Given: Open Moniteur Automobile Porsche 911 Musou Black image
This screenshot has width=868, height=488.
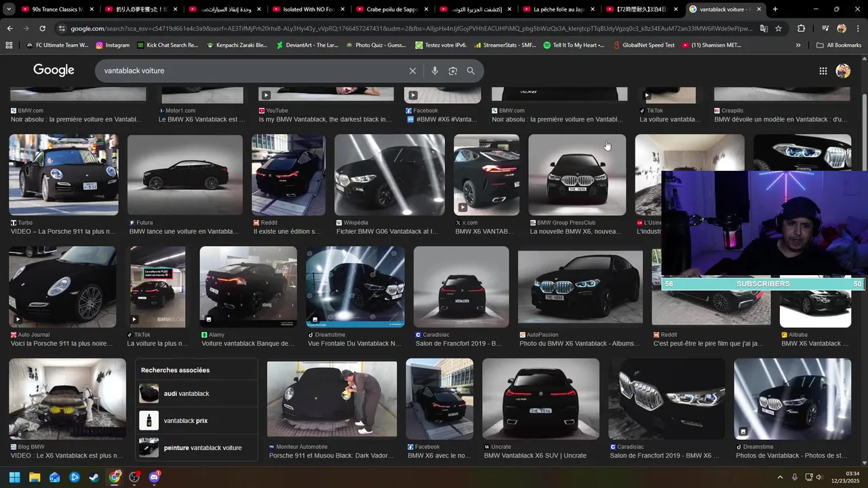Looking at the screenshot, I should (x=332, y=398).
